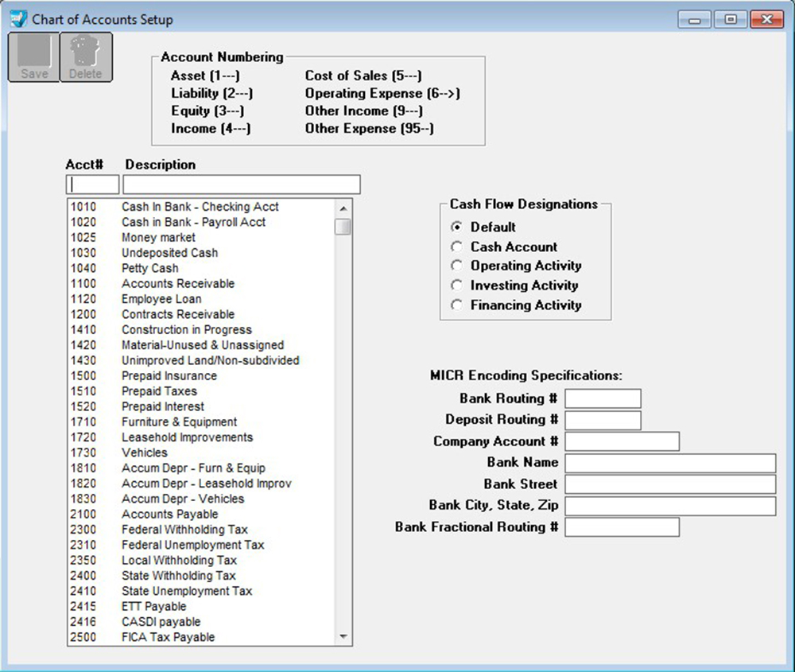The image size is (795, 672).
Task: Select the Investing Activity radio button
Action: click(457, 286)
